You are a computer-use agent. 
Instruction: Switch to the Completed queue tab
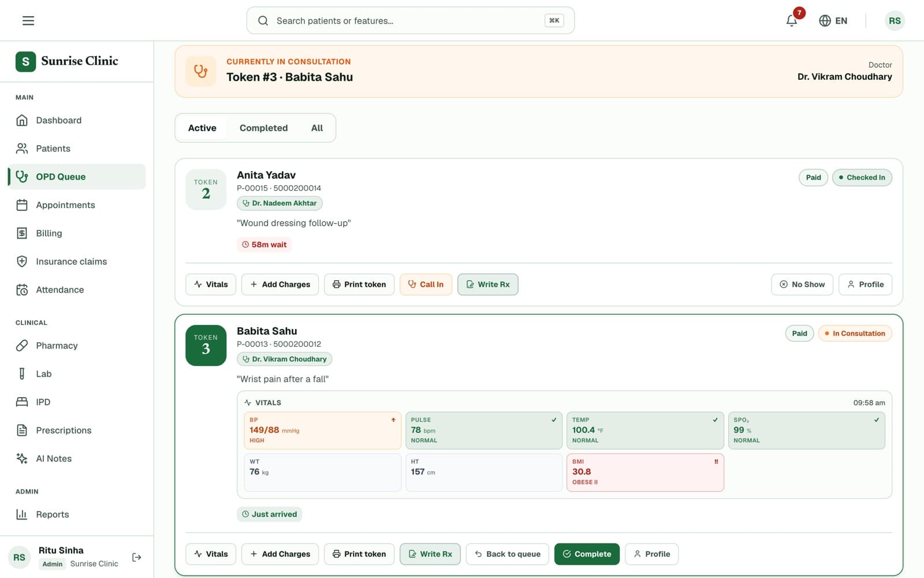pyautogui.click(x=263, y=128)
